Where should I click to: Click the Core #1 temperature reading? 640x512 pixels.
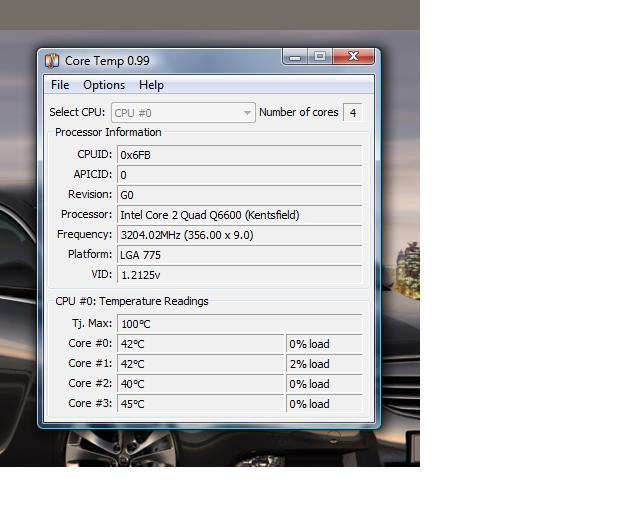coord(200,364)
